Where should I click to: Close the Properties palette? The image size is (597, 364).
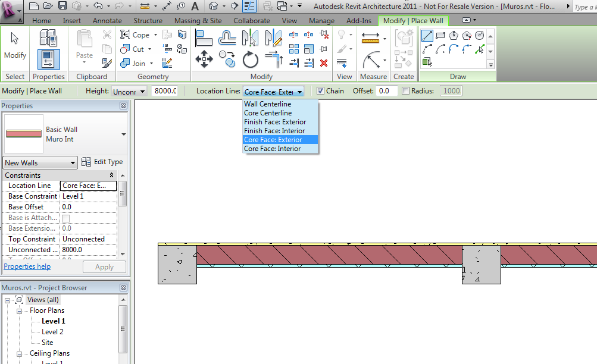point(123,106)
